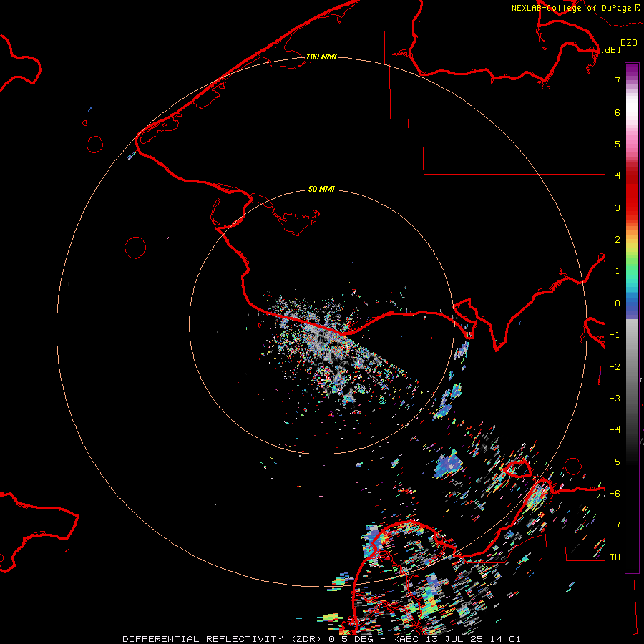Click the -6 value on the color scale
Viewport: 644px width, 644px height.
(615, 494)
